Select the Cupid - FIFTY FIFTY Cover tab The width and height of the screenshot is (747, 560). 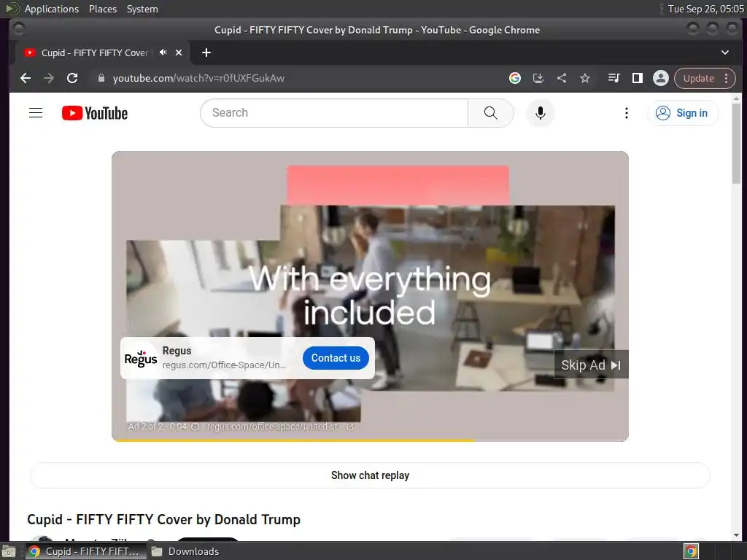(x=94, y=52)
